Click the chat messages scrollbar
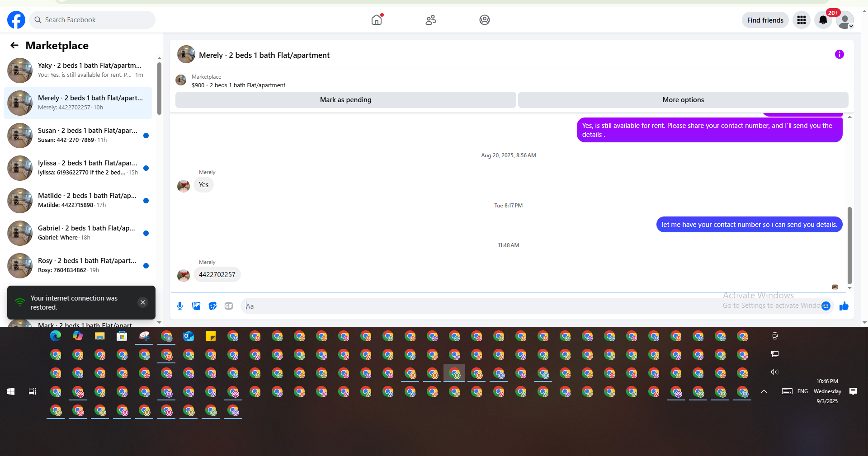The width and height of the screenshot is (868, 456). [849, 245]
